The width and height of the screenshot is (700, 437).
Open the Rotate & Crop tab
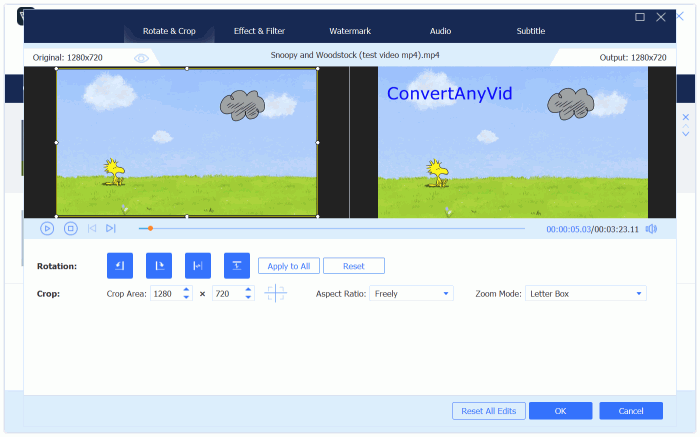pos(169,31)
